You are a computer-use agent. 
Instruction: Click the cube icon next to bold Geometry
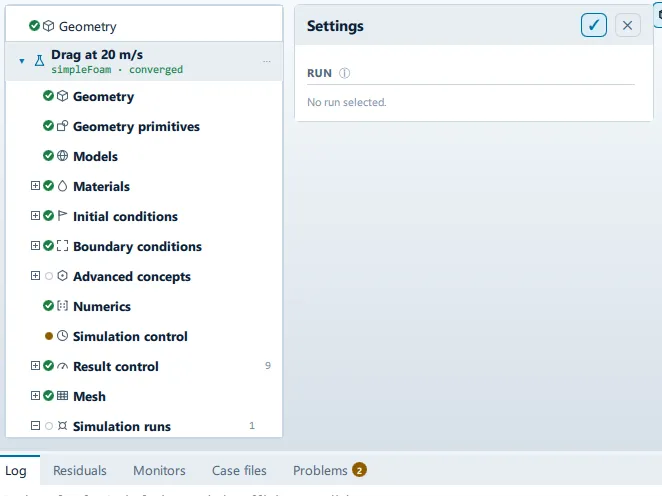(62, 96)
